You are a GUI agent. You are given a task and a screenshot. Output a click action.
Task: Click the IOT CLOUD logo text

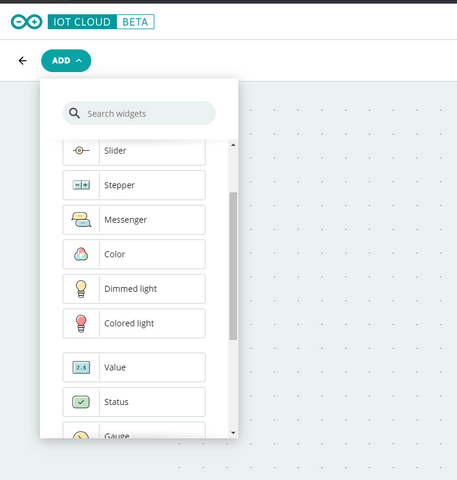[x=82, y=22]
